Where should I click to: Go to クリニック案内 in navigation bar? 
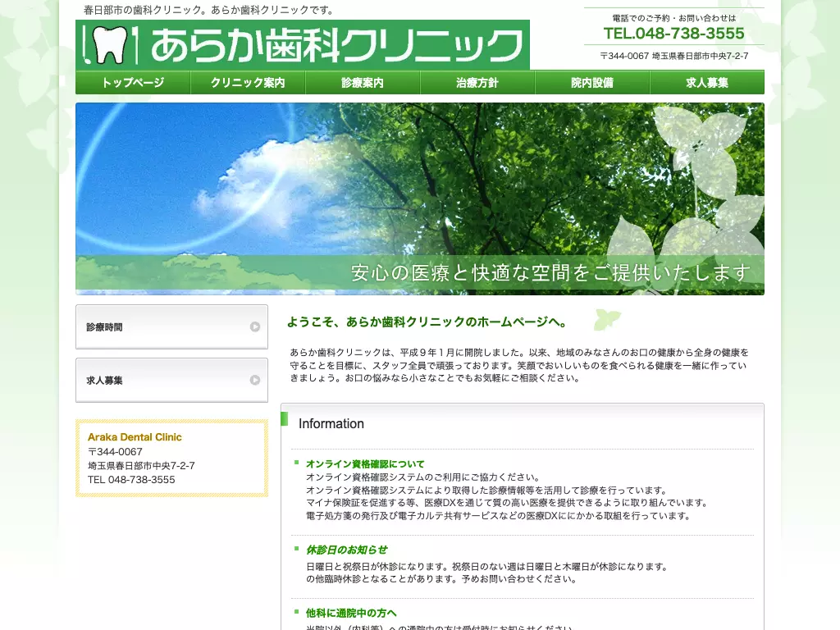248,83
